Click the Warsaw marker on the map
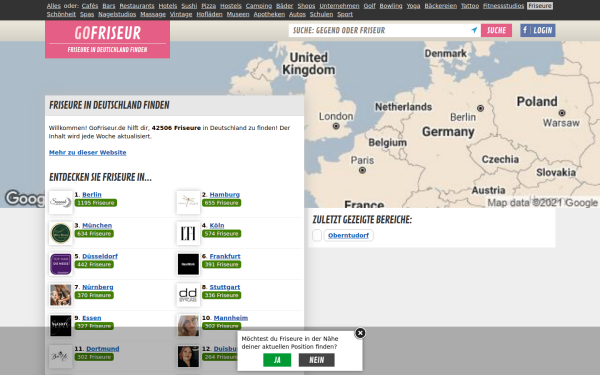The width and height of the screenshot is (600, 375). point(562,113)
